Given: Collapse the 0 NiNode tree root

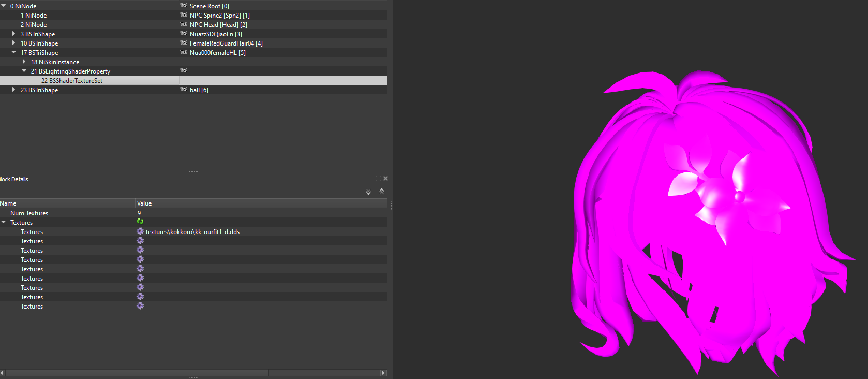Looking at the screenshot, I should (x=4, y=6).
